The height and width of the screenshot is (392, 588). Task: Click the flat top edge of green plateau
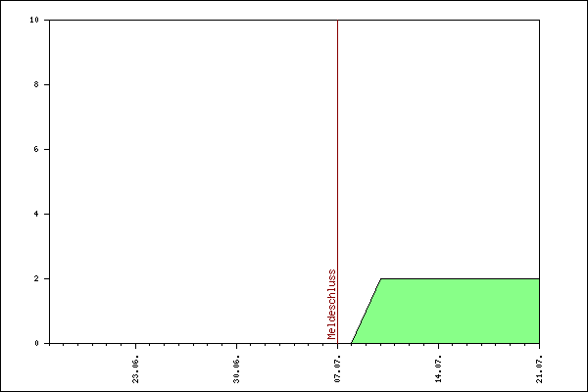461,278
